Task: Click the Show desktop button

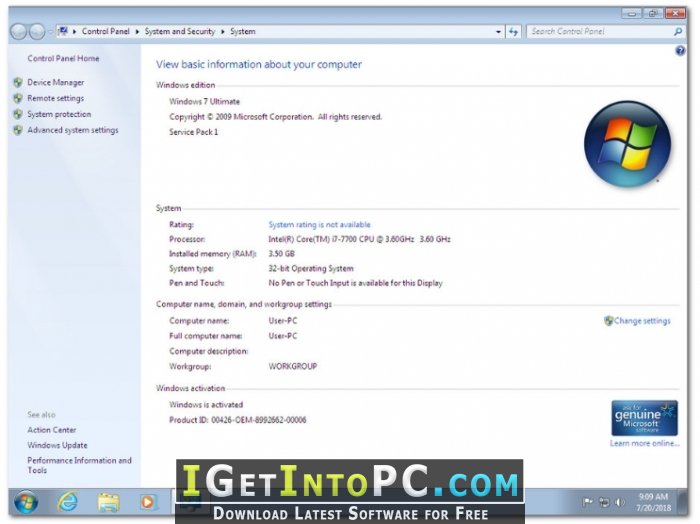Action: coord(682,502)
